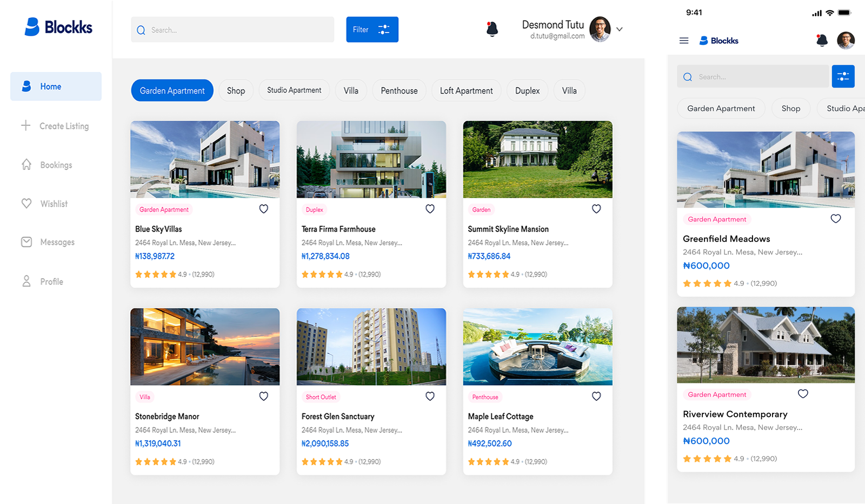Open Wishlist from sidebar
The width and height of the screenshot is (865, 504).
pos(44,204)
